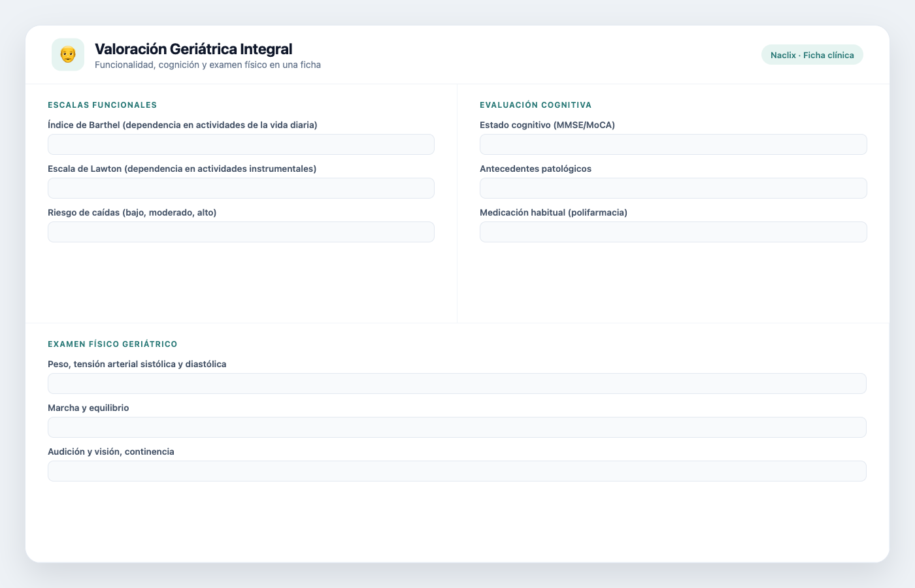Click the elderly face emoji icon

68,54
